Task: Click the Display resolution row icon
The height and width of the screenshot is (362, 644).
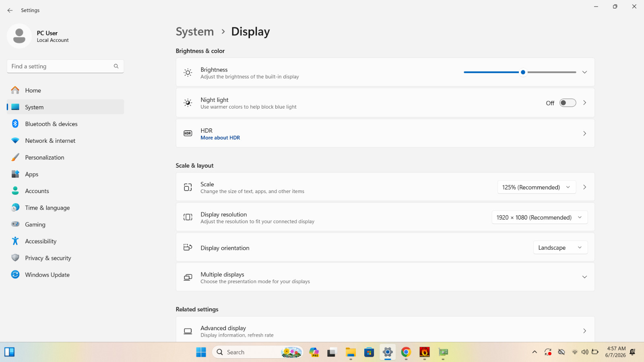Action: (x=188, y=218)
